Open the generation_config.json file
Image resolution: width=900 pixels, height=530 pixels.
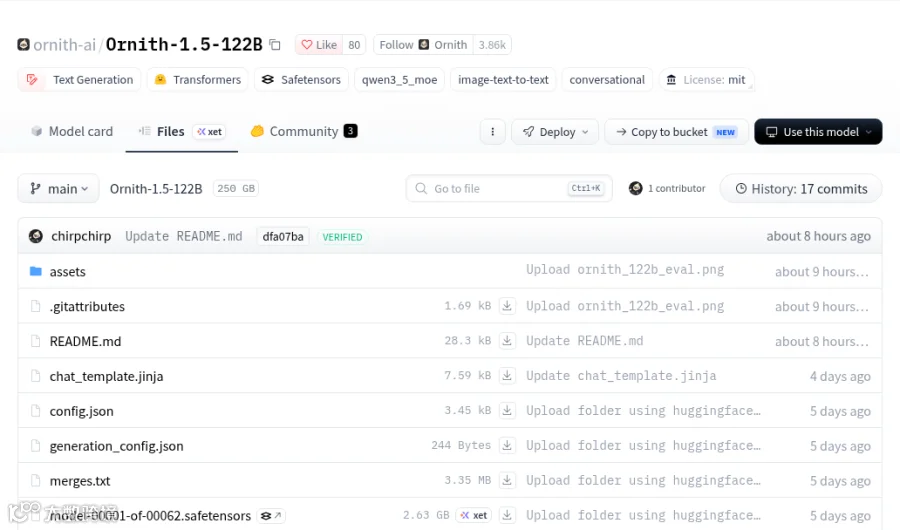(117, 446)
